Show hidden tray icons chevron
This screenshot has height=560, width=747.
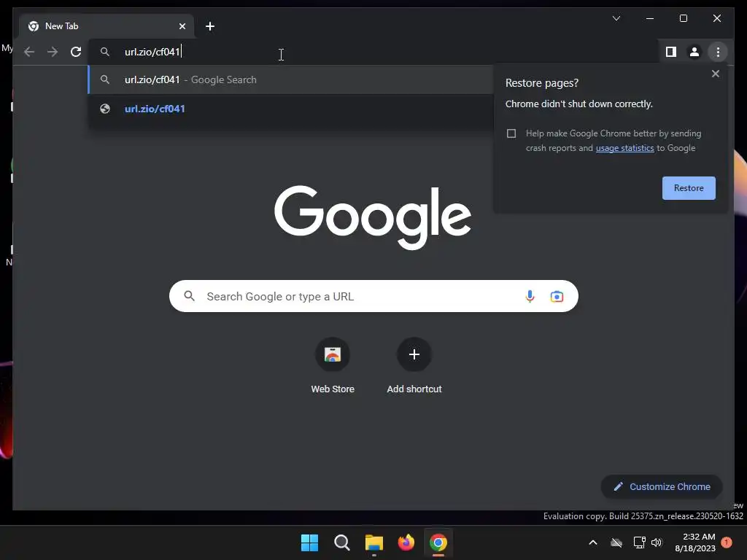(x=593, y=542)
